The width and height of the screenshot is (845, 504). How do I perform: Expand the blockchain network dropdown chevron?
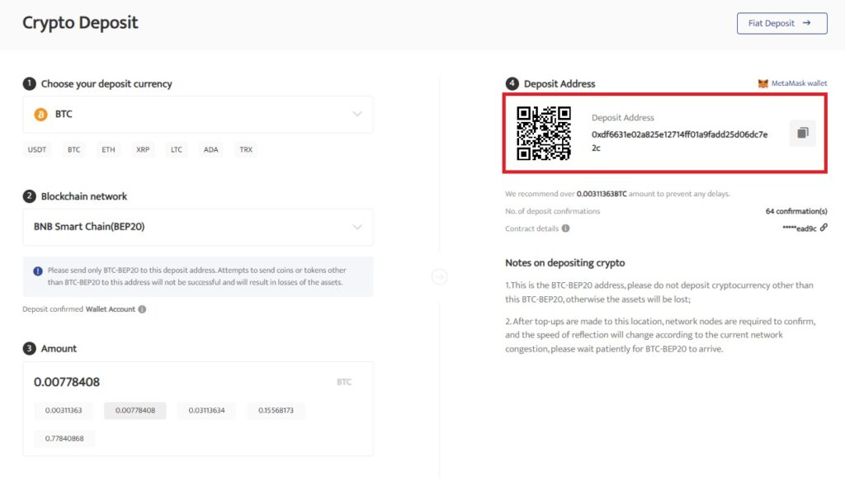356,227
